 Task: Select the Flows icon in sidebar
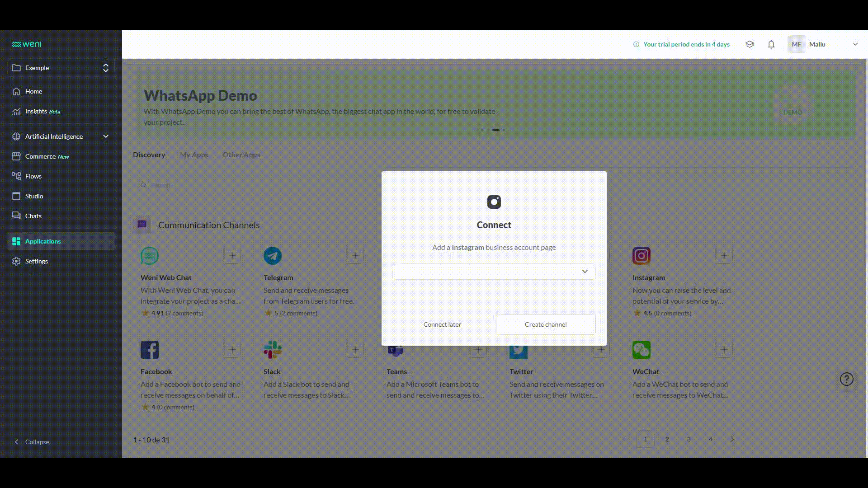[x=16, y=176]
